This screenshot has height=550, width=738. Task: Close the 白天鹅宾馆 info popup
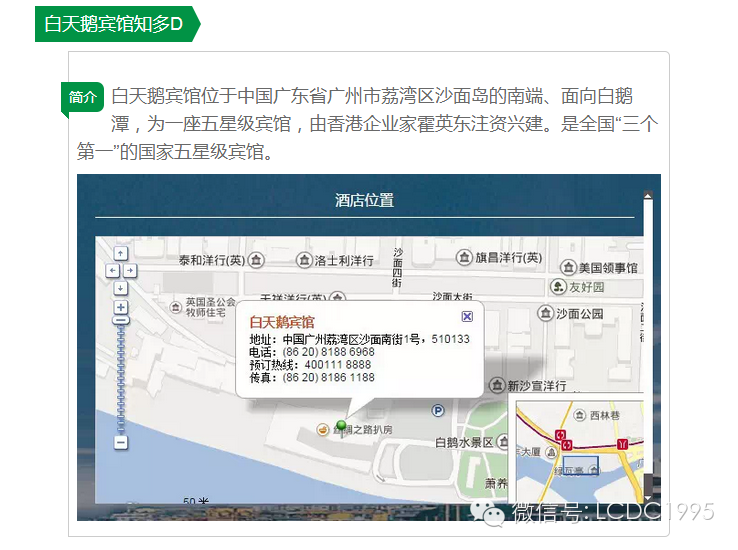point(467,317)
